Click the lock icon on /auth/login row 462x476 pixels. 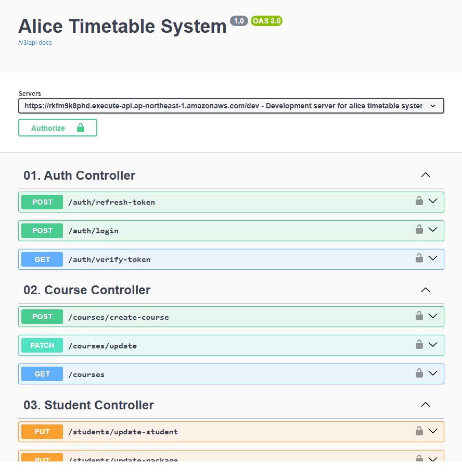tap(419, 229)
